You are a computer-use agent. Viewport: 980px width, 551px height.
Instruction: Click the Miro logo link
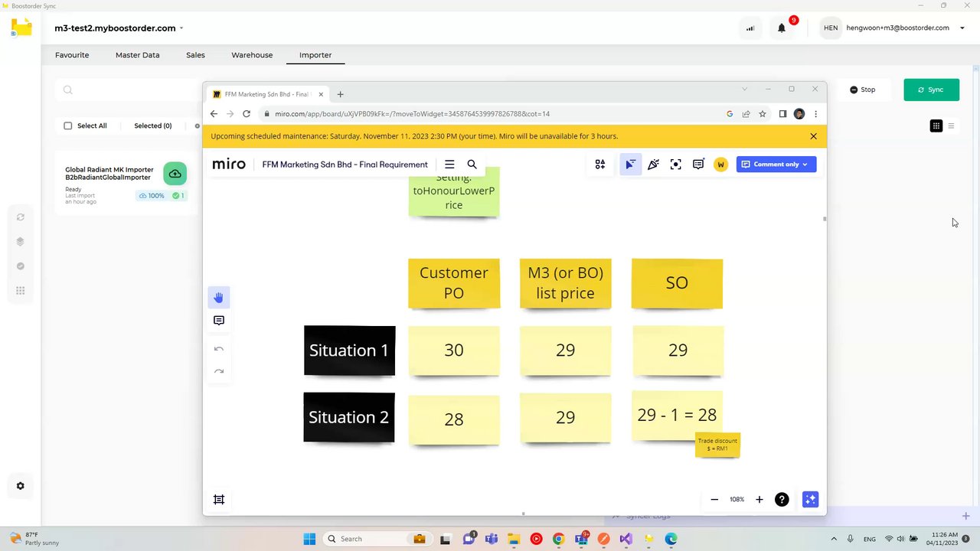[229, 165]
